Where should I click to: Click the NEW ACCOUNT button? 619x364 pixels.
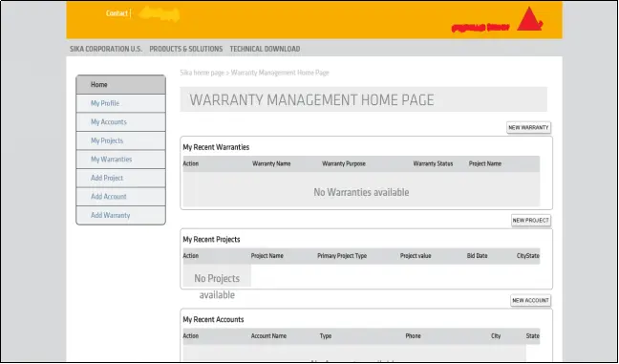pyautogui.click(x=530, y=300)
